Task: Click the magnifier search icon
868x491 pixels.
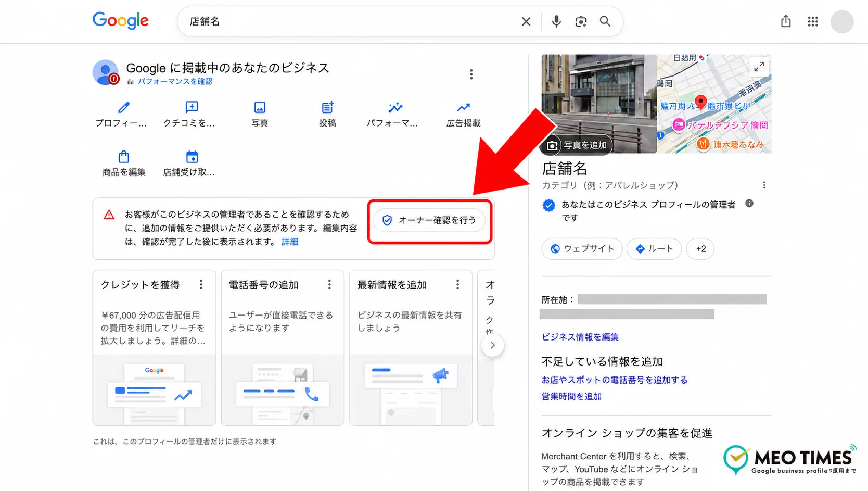Action: point(605,21)
